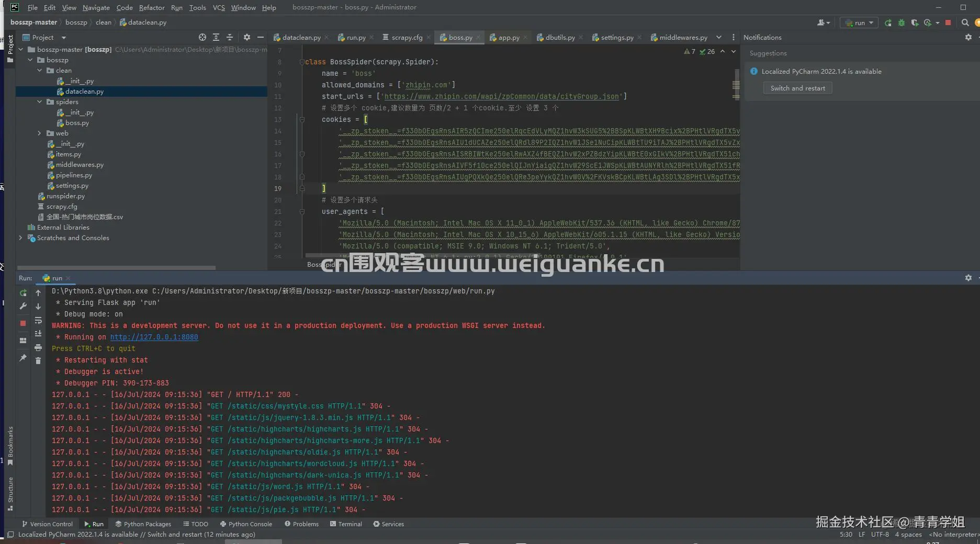The height and width of the screenshot is (544, 980).
Task: Switch to the dataclean.py editor tab
Action: [301, 38]
